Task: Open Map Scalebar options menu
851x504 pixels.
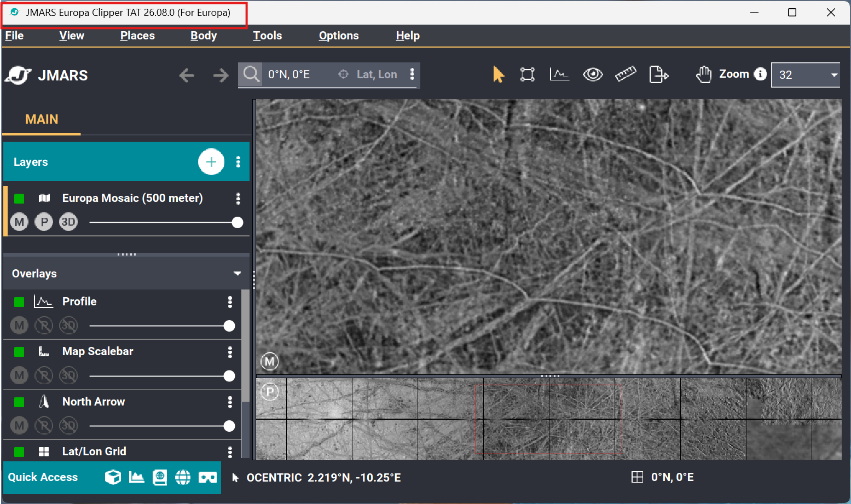Action: tap(230, 351)
